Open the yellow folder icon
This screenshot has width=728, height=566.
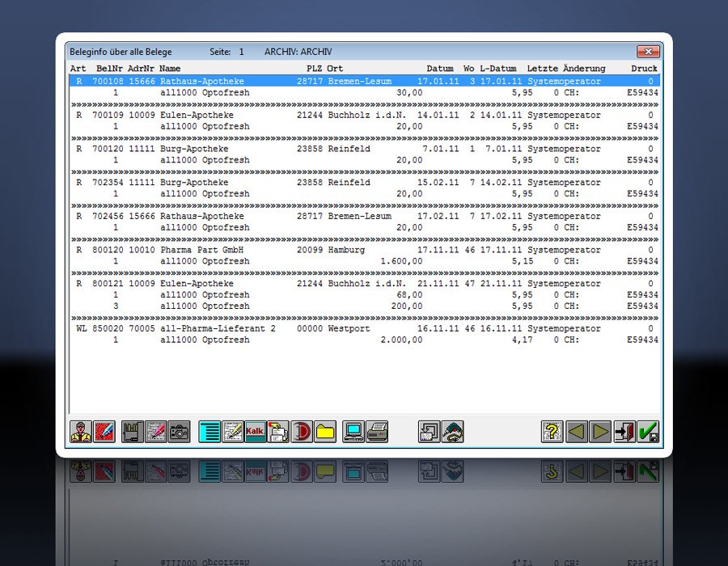point(325,432)
